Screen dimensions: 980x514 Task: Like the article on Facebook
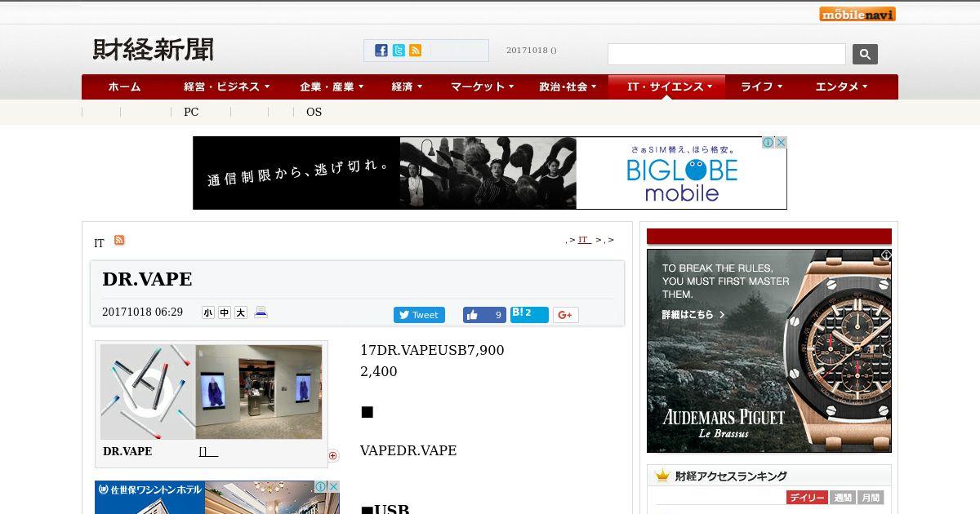[x=484, y=315]
